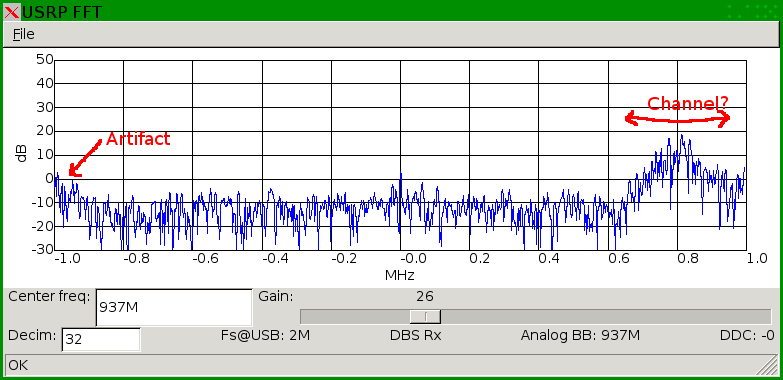Open the File menu
Screen dimensions: 783x380
[23, 34]
